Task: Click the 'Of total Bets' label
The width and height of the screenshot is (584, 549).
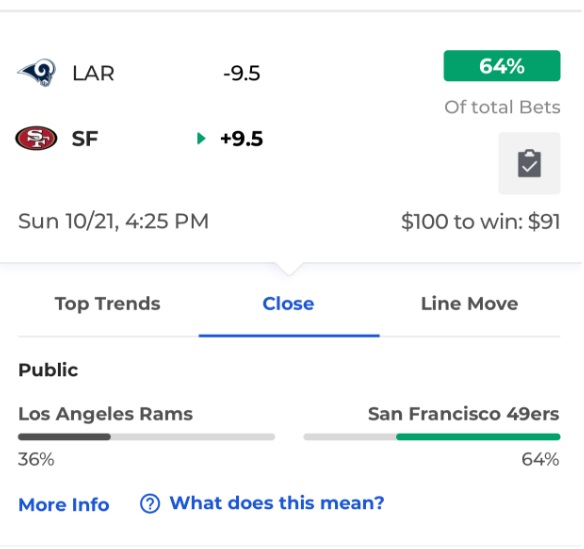Action: [502, 107]
